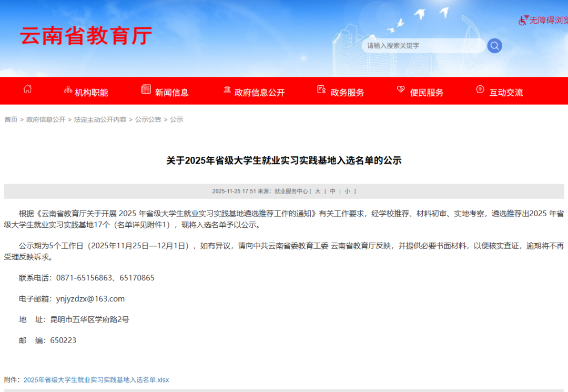Viewport: 568px width, 392px height.
Task: Click the magnifier search button
Action: [494, 46]
